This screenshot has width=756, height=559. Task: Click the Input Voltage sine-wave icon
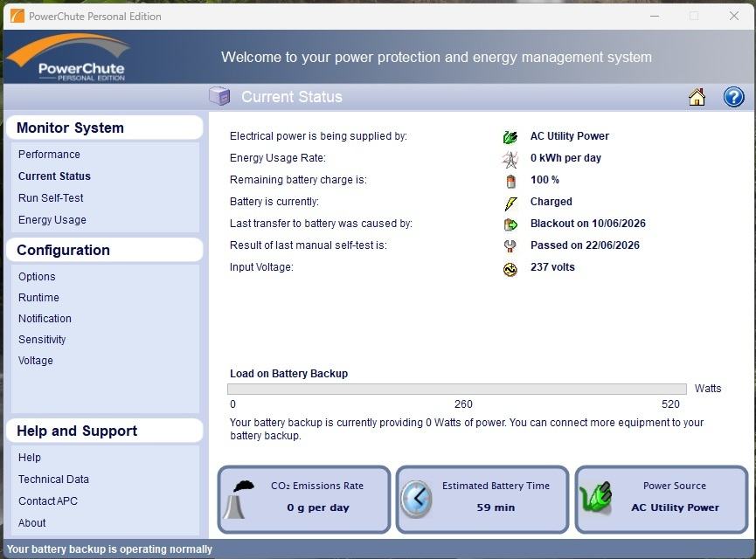(x=510, y=269)
